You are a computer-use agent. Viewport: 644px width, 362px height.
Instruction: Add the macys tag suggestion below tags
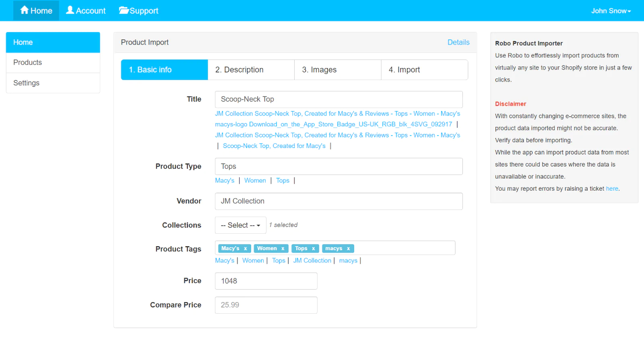coord(348,261)
